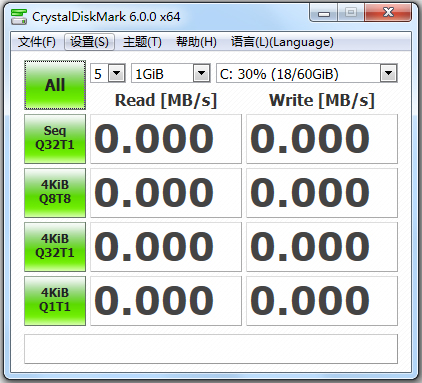Image resolution: width=422 pixels, height=383 pixels.
Task: Open the drive selection dropdown C: 30%
Action: 307,73
